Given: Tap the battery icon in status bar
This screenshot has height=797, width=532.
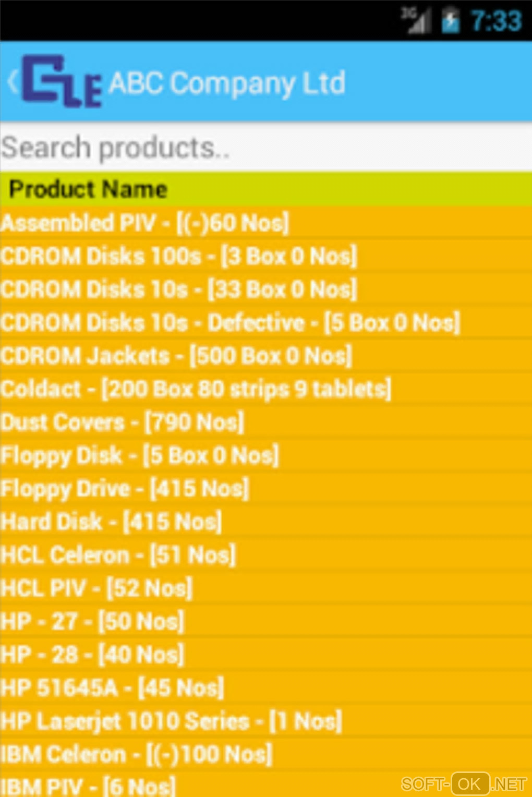Looking at the screenshot, I should [451, 21].
